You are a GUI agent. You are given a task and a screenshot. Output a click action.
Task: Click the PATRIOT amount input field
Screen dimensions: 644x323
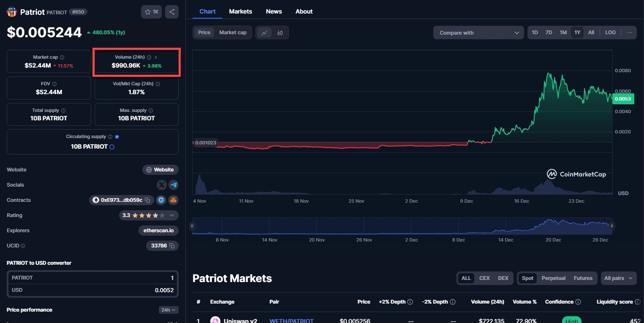click(x=92, y=278)
